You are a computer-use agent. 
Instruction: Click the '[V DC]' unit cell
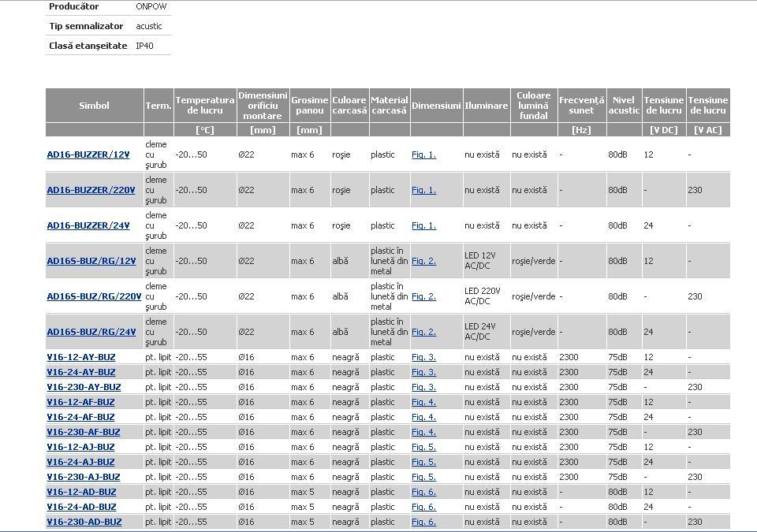click(x=664, y=130)
